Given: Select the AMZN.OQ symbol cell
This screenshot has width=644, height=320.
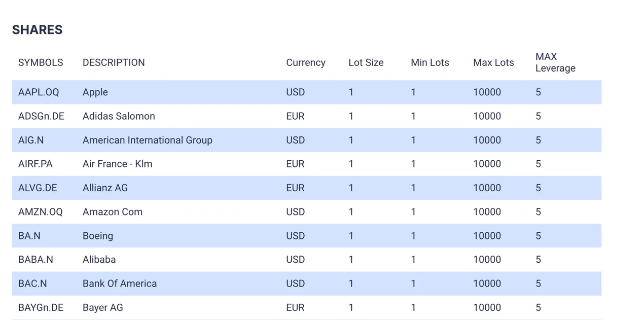Looking at the screenshot, I should pos(41,212).
